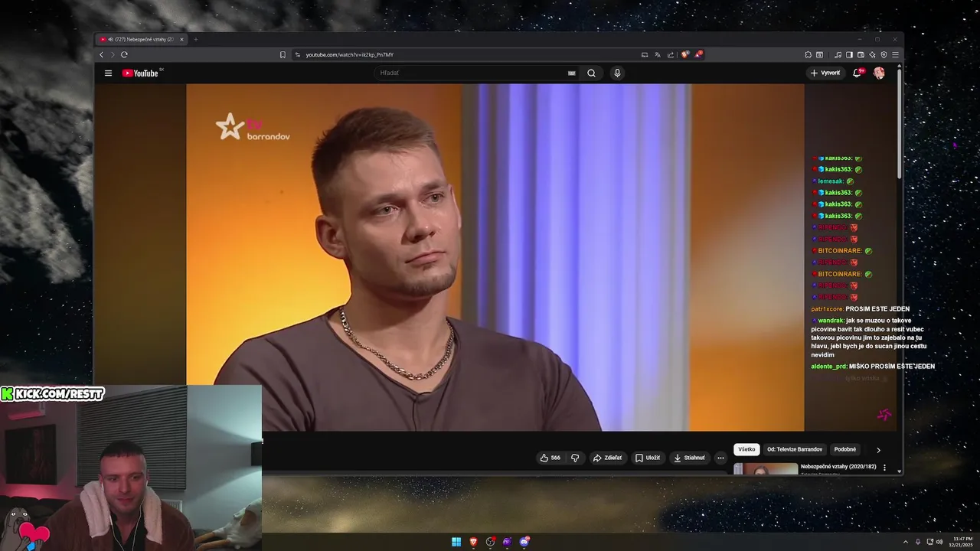Click the youtube.com address bar URL
The image size is (980, 551).
350,54
